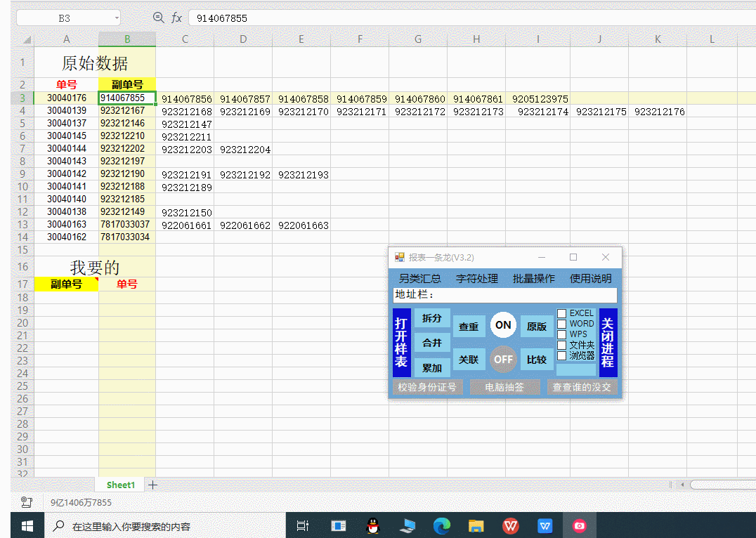The image size is (756, 538).
Task: Click the 比较 button
Action: click(537, 360)
